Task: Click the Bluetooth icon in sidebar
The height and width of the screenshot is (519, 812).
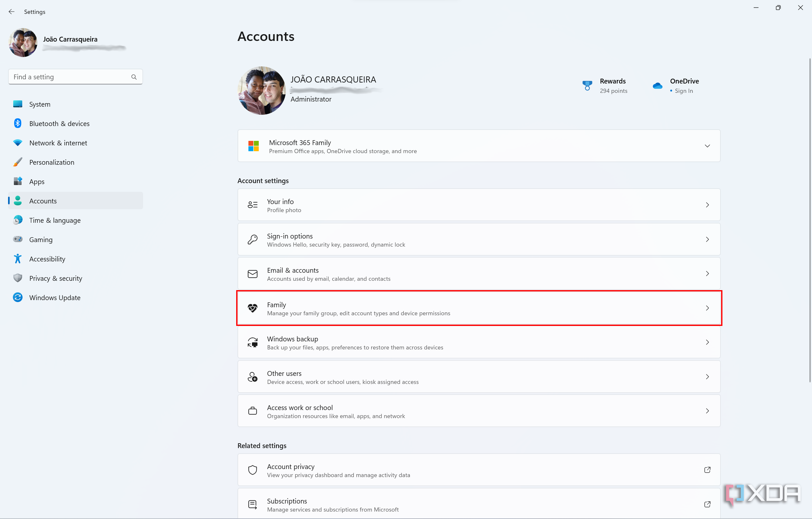Action: coord(17,123)
